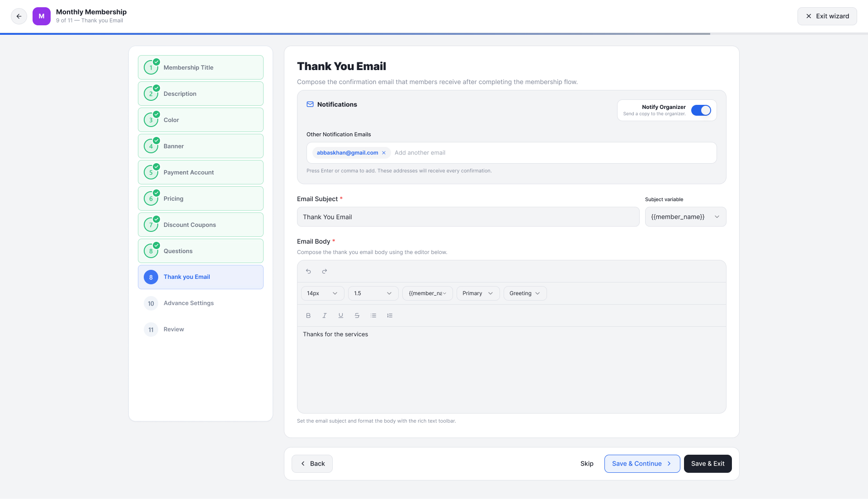Click the Skip link
This screenshot has width=868, height=499.
pyautogui.click(x=587, y=464)
